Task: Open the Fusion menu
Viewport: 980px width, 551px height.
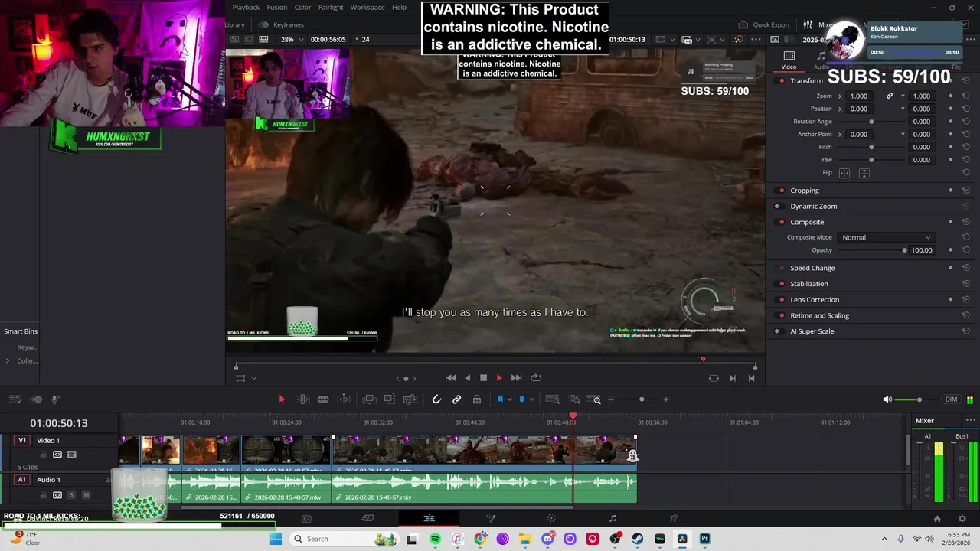Action: pos(276,8)
